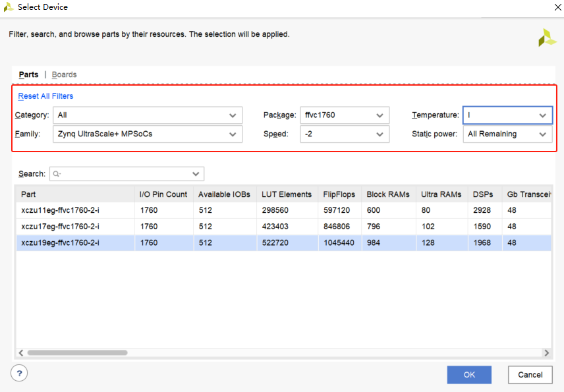
Task: Close the Select Device dialog
Action: pos(557,7)
